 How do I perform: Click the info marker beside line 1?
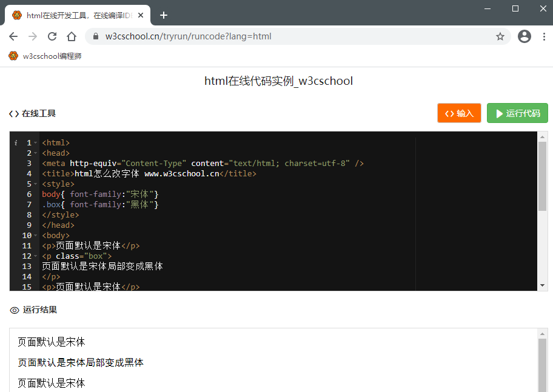(x=16, y=143)
